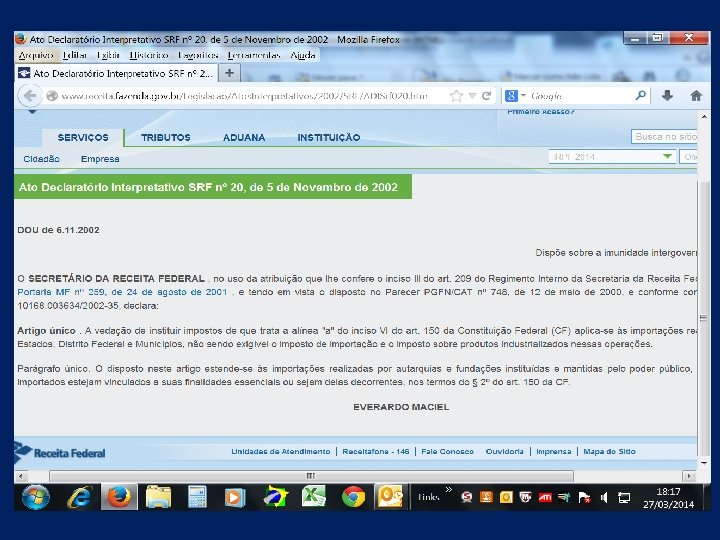Click the network monitor tray icon
The height and width of the screenshot is (540, 720).
[624, 497]
